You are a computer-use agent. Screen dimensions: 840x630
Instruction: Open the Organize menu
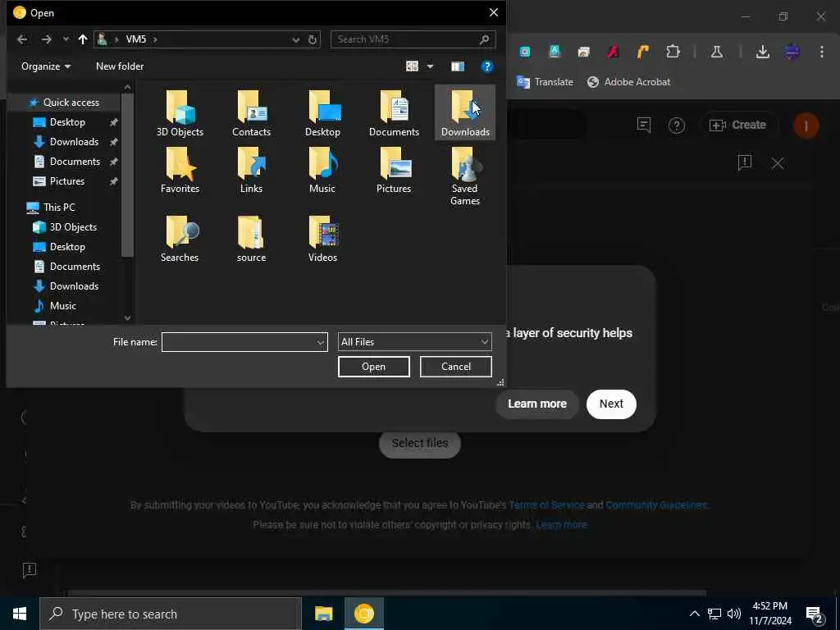(x=46, y=66)
